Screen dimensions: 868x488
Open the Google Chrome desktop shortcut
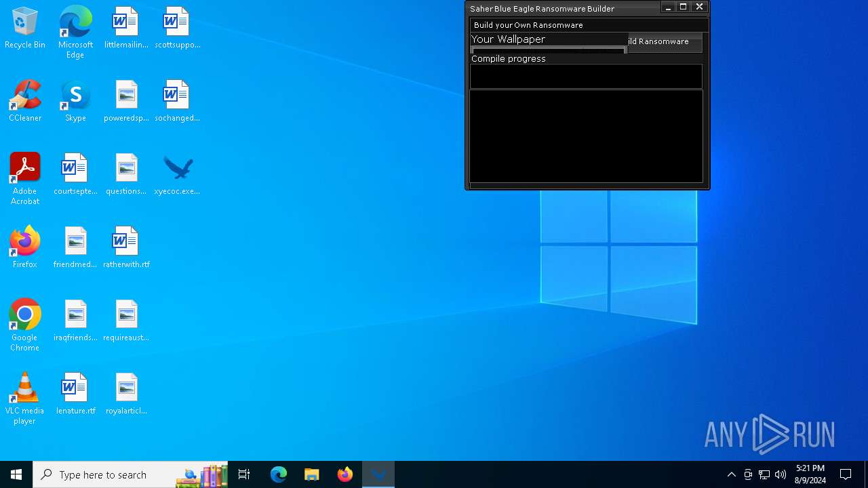(x=25, y=325)
